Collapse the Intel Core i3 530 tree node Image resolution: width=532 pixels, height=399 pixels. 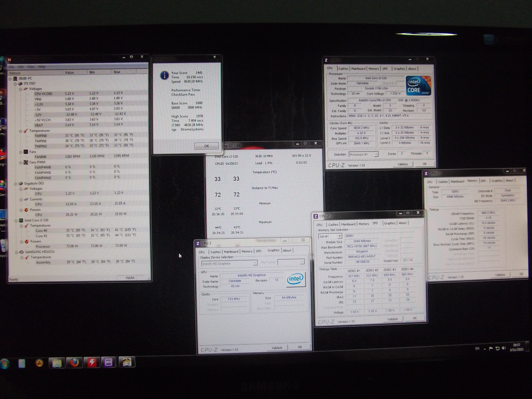16,220
